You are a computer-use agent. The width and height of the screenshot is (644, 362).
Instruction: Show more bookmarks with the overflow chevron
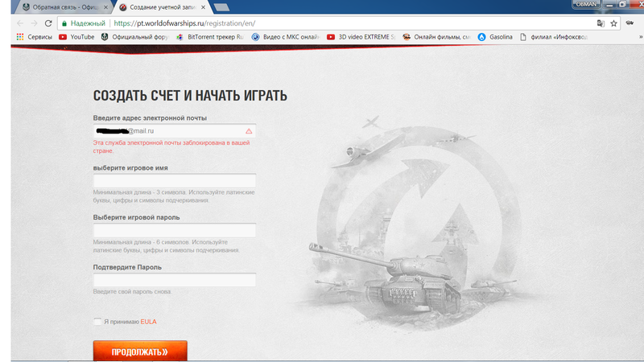(x=640, y=37)
